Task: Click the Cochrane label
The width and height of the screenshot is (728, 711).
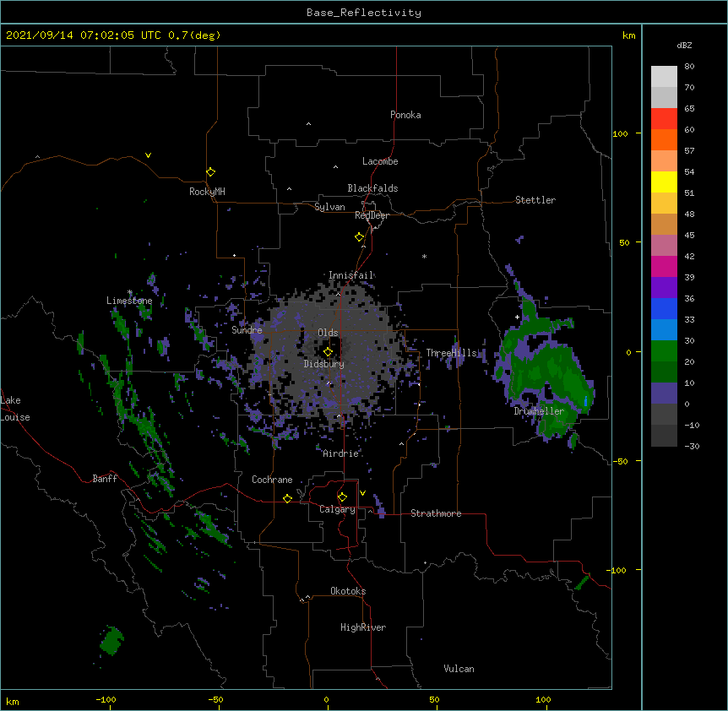Action: click(x=272, y=480)
